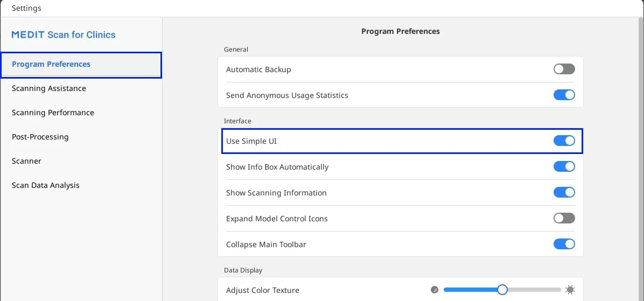644x301 pixels.
Task: Click the Adjust Color Texture label
Action: pyautogui.click(x=262, y=290)
